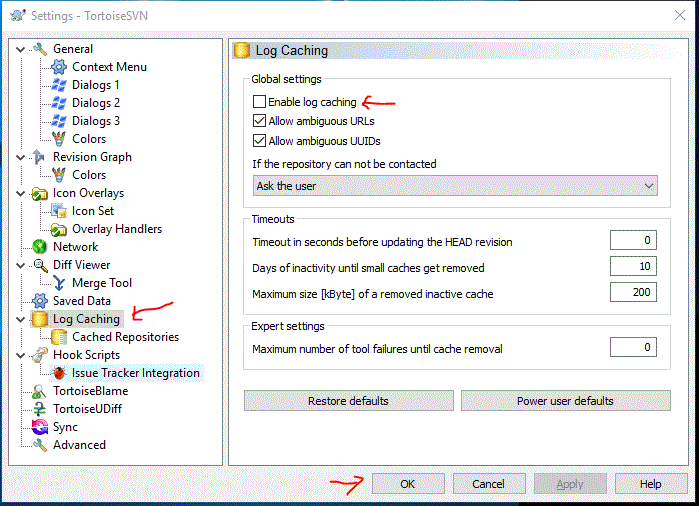Collapse the Icon Overlays node
The height and width of the screenshot is (506, 699).
pyautogui.click(x=21, y=193)
